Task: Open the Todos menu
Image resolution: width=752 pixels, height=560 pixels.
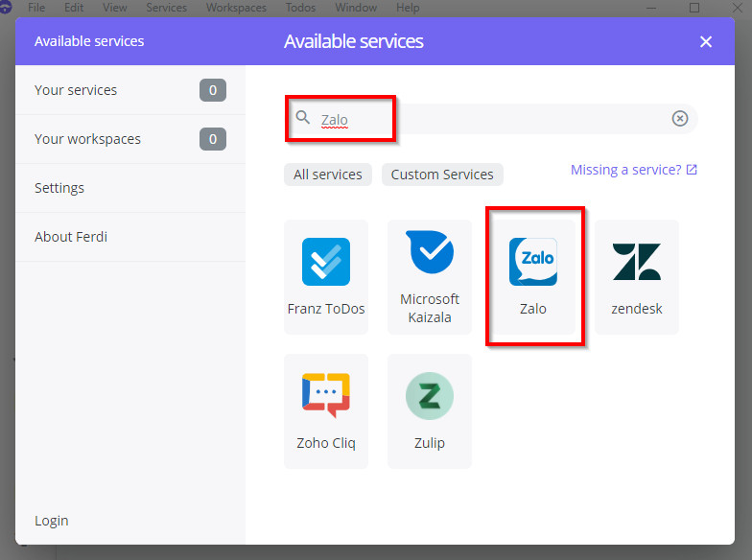Action: coord(301,8)
